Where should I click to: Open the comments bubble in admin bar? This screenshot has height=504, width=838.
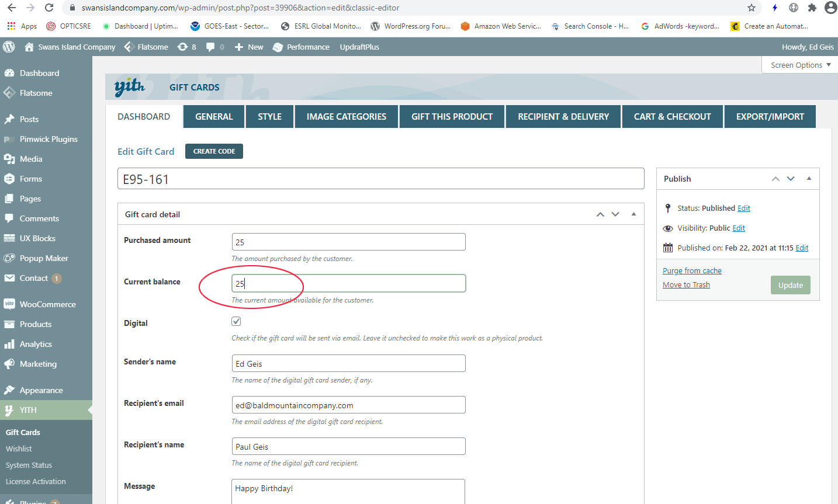[x=215, y=47]
